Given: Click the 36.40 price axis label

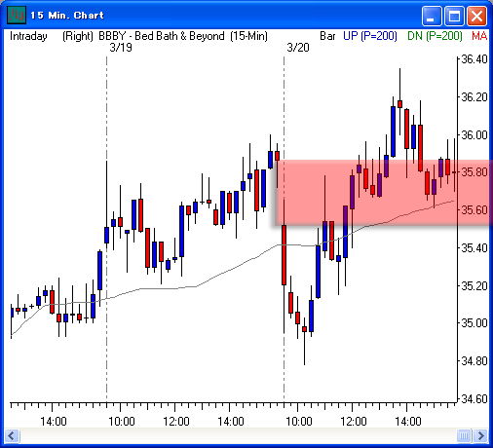Looking at the screenshot, I should coord(474,59).
